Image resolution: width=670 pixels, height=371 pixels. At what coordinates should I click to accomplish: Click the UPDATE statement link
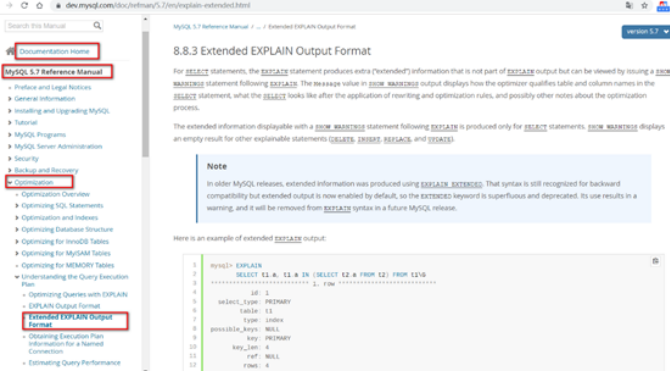pos(439,139)
